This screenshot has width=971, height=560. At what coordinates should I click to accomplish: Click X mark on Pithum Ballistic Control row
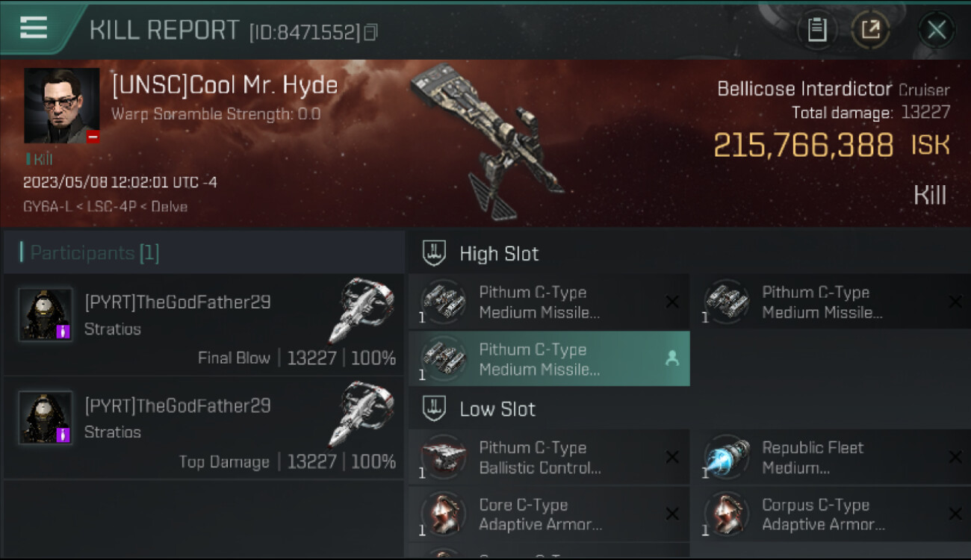coord(671,457)
